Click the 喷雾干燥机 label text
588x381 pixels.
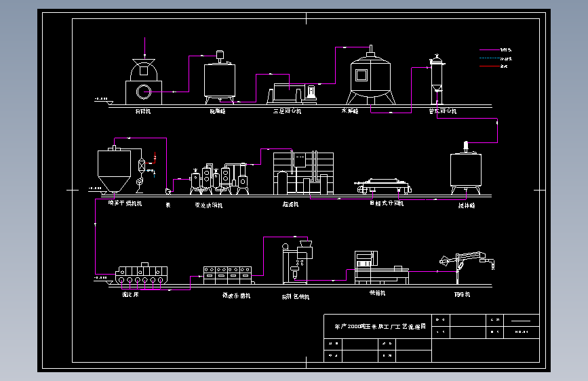click(125, 203)
